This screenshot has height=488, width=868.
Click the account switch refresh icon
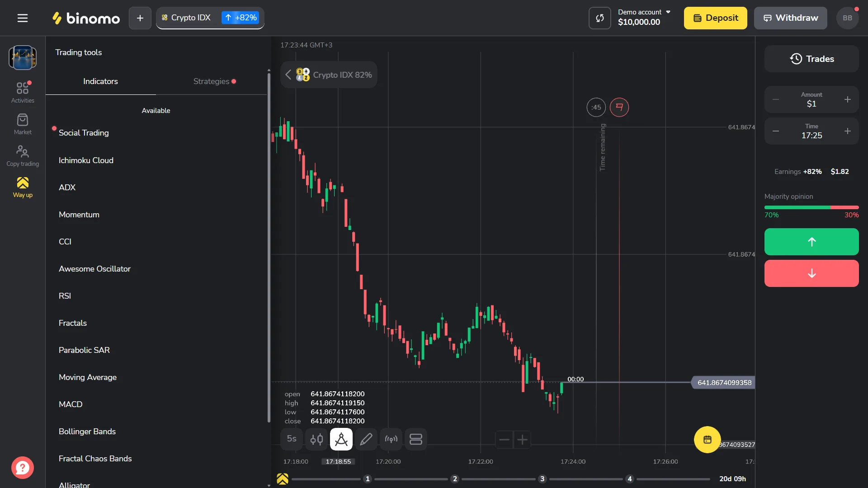600,18
